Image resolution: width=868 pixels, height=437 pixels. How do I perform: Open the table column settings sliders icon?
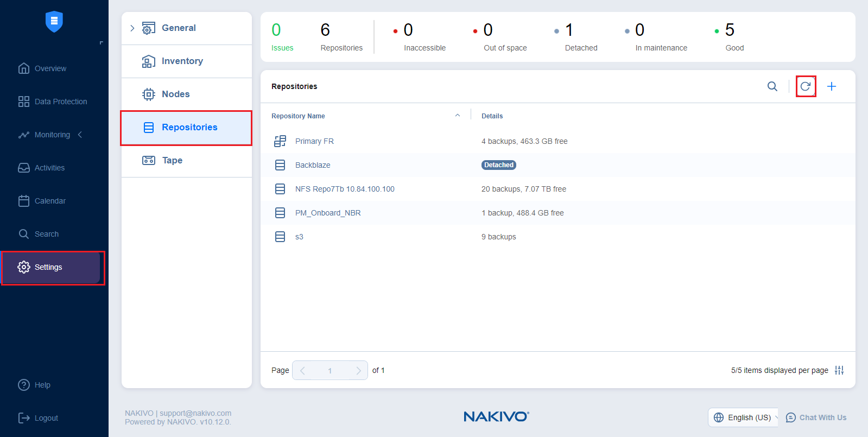[x=839, y=370]
